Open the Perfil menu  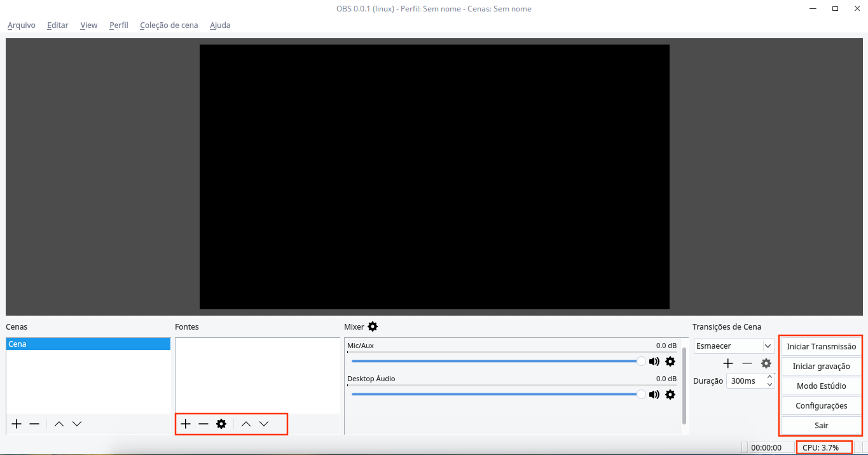click(119, 25)
